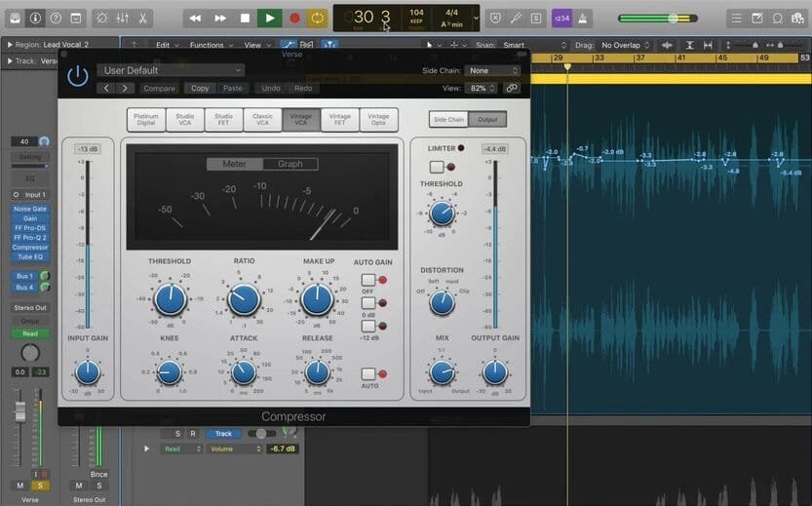Enable the Limiter checkbox
This screenshot has height=506, width=812.
pyautogui.click(x=437, y=167)
